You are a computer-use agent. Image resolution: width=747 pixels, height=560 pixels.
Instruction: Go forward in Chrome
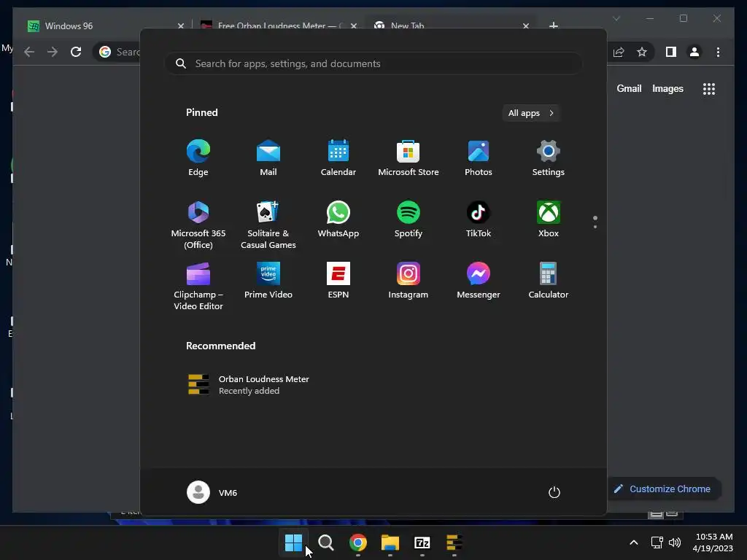(x=53, y=52)
